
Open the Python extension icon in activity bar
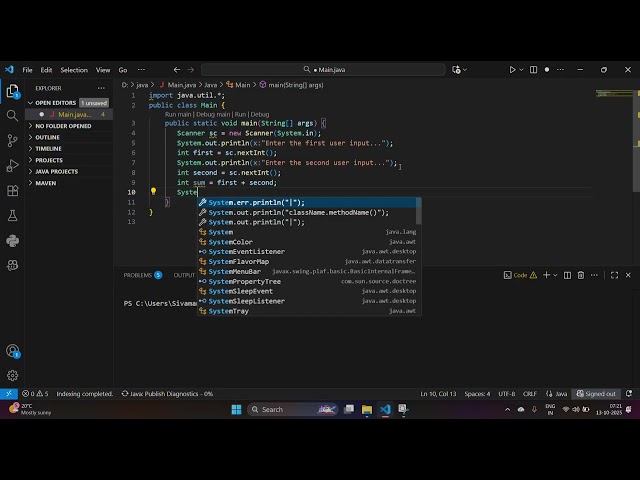pyautogui.click(x=12, y=241)
